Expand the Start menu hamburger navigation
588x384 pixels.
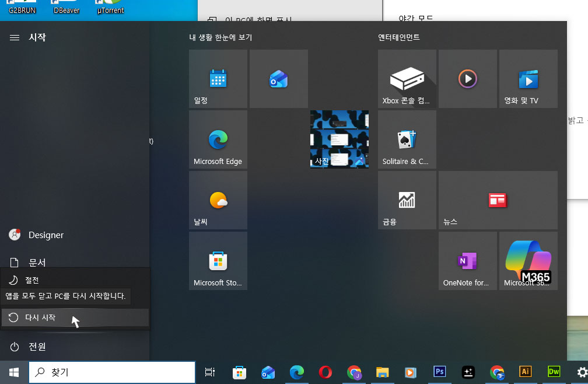pyautogui.click(x=14, y=37)
